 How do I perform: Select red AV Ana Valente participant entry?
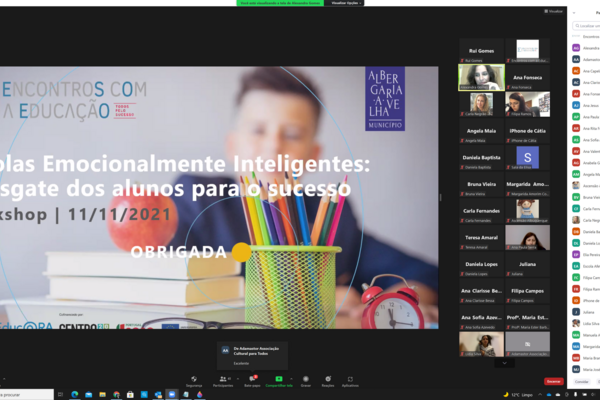point(586,151)
